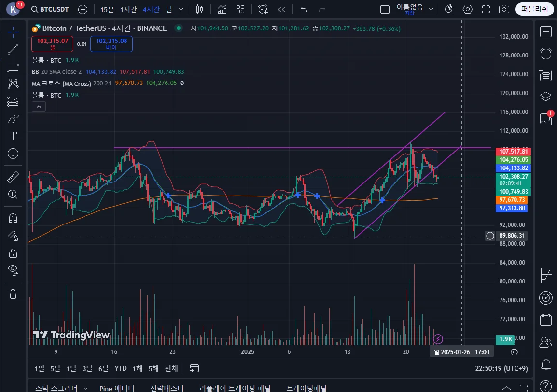Open the BTCUSDT symbol search
Screen dimensions: 557x392
tap(50, 9)
